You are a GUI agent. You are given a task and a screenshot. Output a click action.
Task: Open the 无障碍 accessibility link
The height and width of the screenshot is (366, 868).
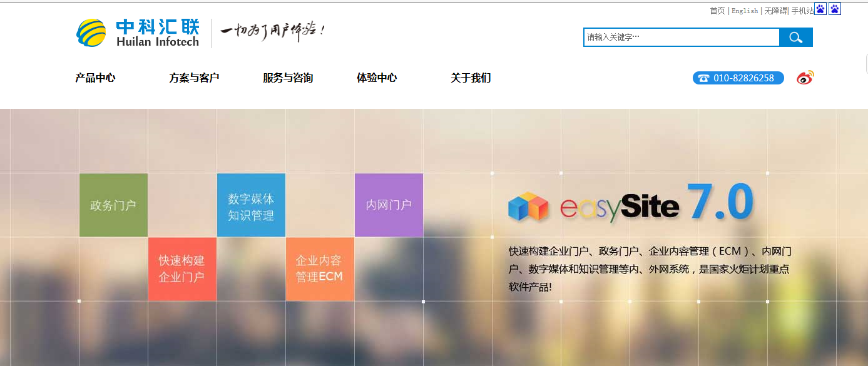775,11
